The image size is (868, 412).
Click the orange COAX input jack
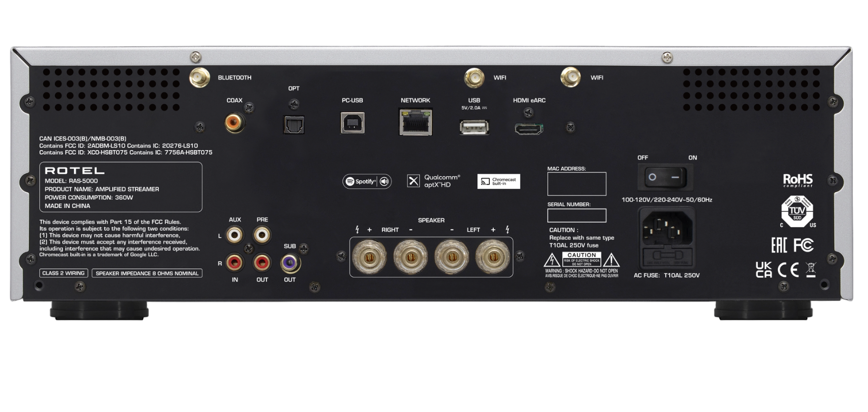pos(234,122)
